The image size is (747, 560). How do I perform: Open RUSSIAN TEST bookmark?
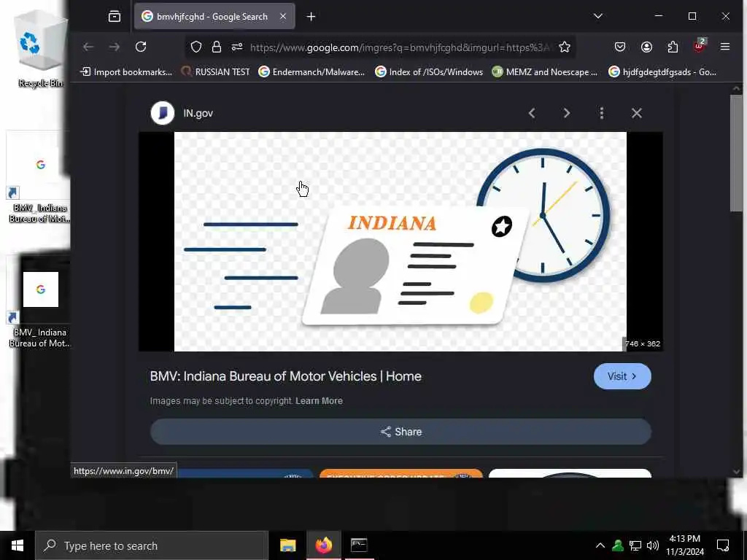[x=216, y=72]
